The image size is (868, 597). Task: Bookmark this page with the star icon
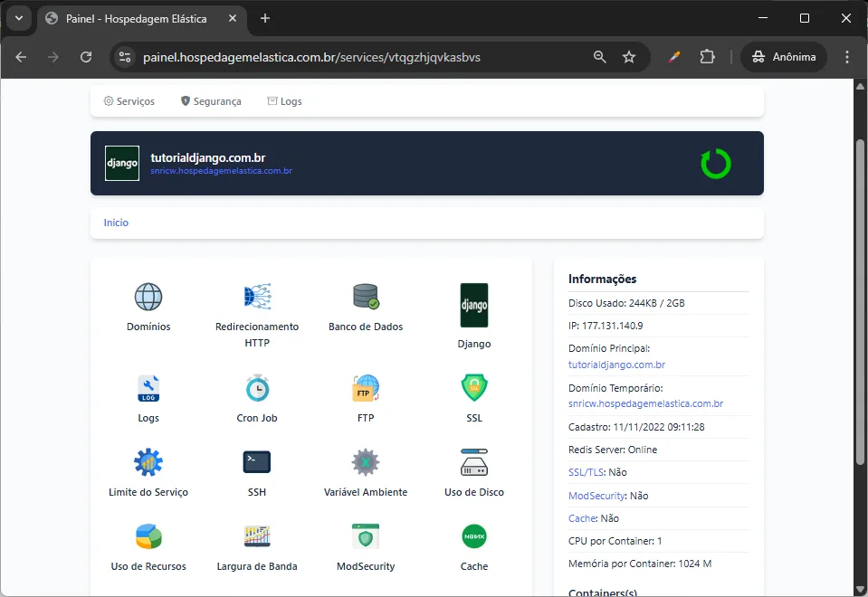point(629,57)
